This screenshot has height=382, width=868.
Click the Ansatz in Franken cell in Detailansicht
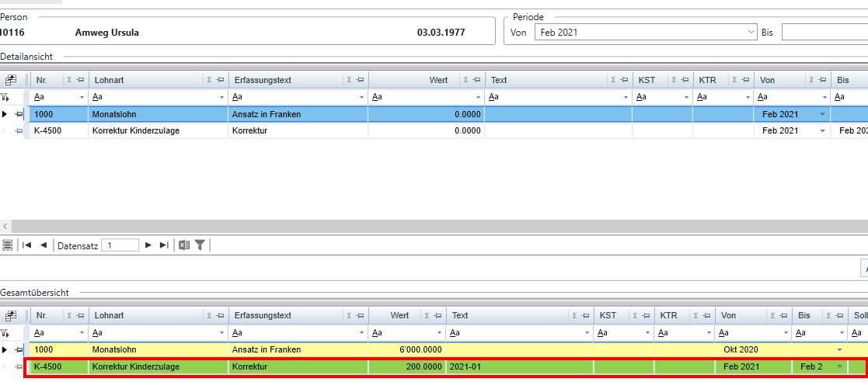pyautogui.click(x=298, y=114)
